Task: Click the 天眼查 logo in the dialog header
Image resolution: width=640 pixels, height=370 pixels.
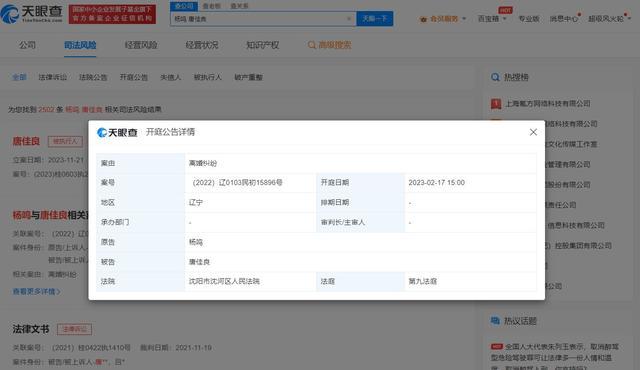Action: (x=117, y=133)
